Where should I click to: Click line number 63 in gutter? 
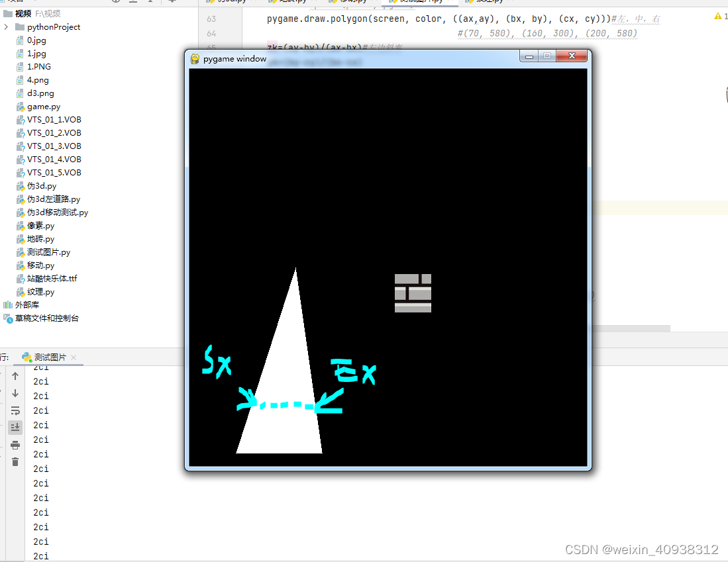pos(212,19)
